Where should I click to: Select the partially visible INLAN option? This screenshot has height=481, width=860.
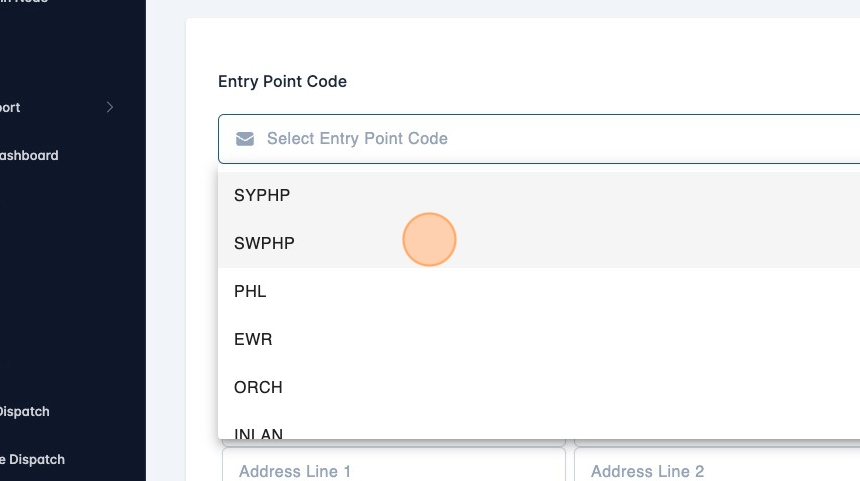258,433
